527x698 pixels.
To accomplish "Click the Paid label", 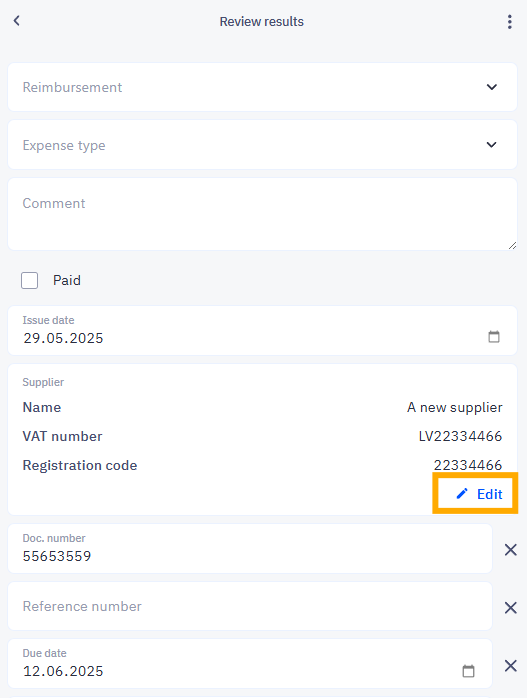I will pyautogui.click(x=67, y=280).
